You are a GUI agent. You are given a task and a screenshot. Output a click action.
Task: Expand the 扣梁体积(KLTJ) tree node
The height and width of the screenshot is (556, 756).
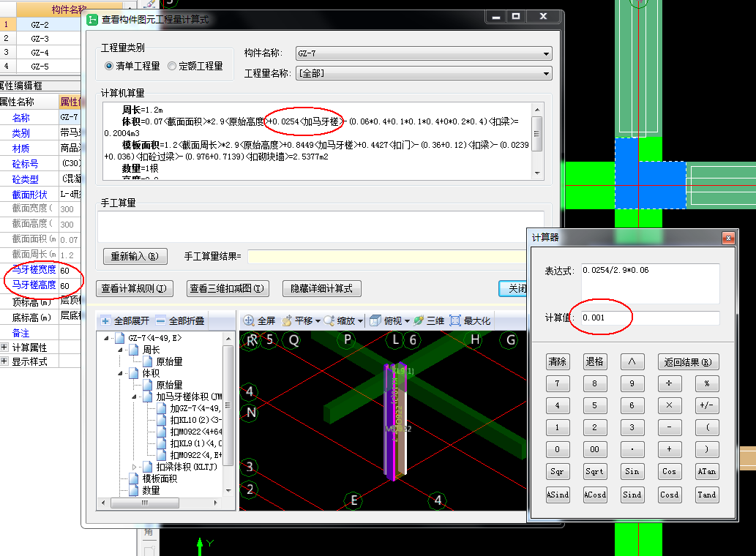134,467
